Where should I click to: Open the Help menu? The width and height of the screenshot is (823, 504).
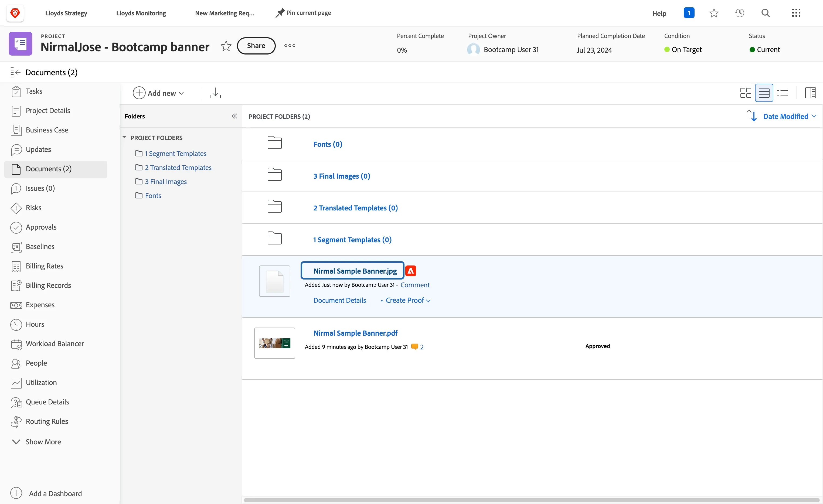click(x=659, y=13)
